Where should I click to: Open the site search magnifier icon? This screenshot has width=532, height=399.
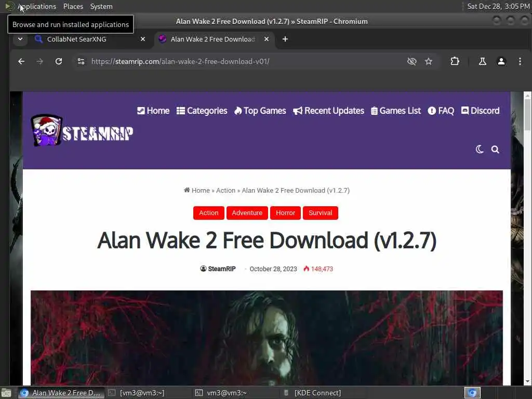(x=495, y=149)
